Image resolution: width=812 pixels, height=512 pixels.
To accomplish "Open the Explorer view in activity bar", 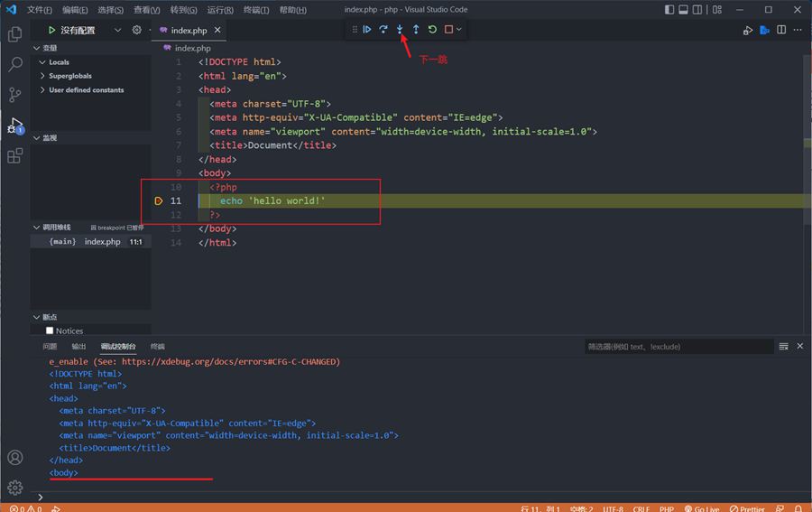I will pos(14,34).
